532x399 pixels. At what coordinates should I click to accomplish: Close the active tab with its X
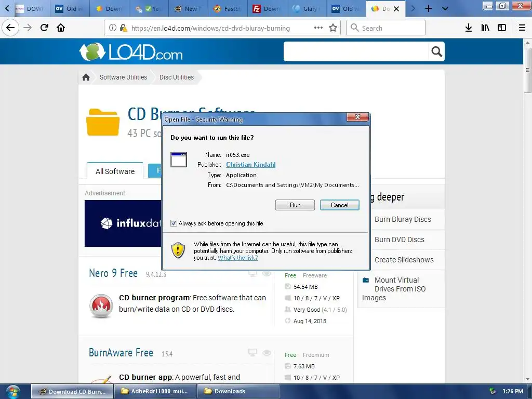pyautogui.click(x=396, y=9)
